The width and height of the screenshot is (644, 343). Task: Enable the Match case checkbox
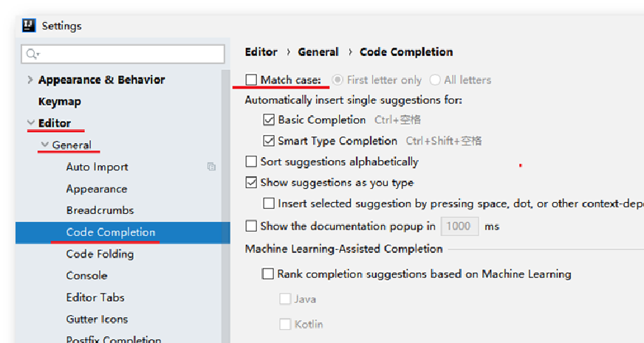click(251, 80)
